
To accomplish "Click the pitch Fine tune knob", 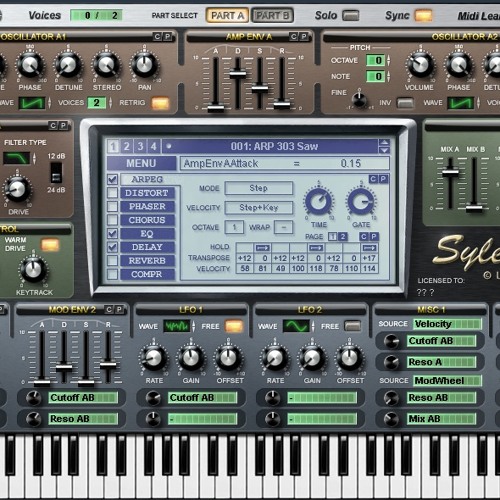I will click(x=359, y=99).
